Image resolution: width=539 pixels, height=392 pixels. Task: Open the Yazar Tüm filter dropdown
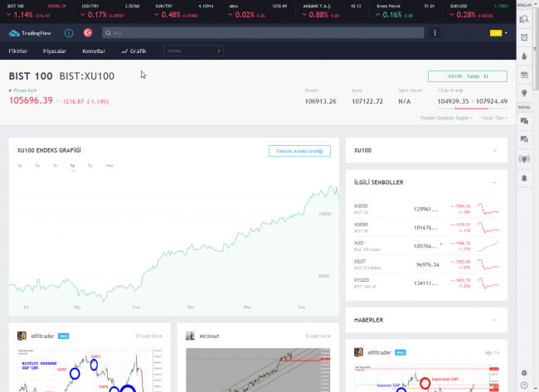[494, 118]
